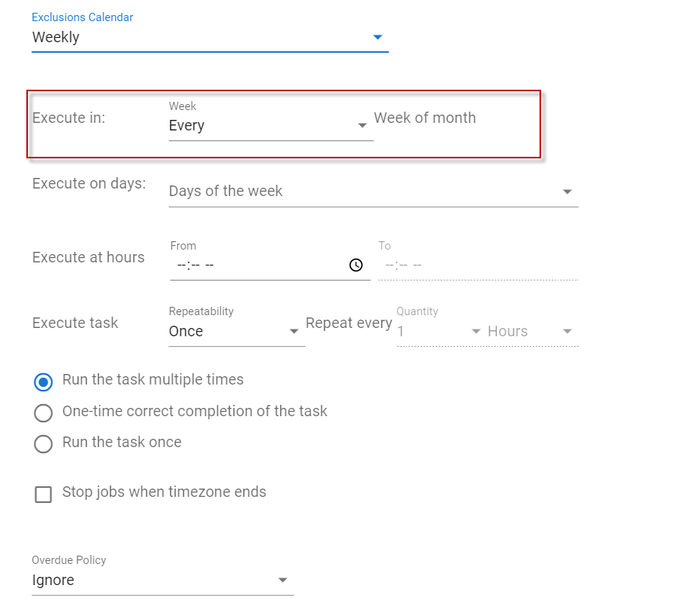The height and width of the screenshot is (616, 691).
Task: Click the Week of month text
Action: tap(425, 118)
